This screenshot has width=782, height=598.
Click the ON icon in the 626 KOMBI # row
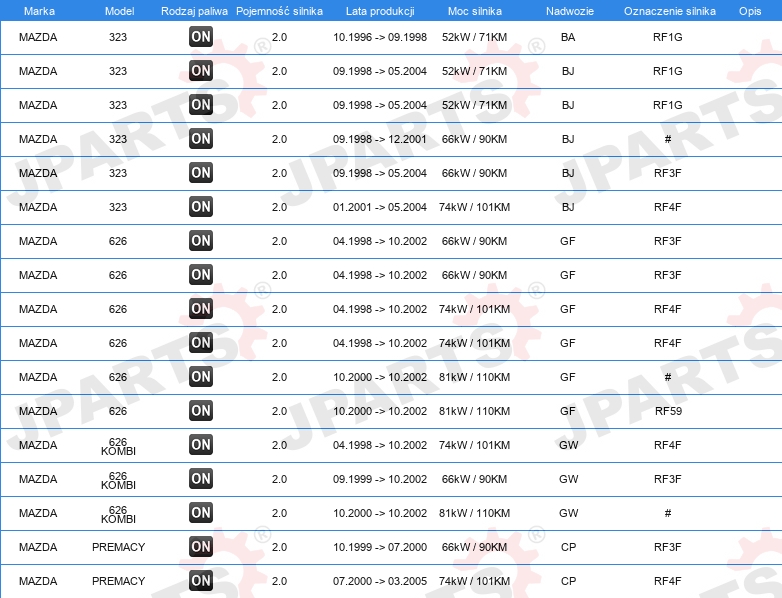[x=201, y=512]
